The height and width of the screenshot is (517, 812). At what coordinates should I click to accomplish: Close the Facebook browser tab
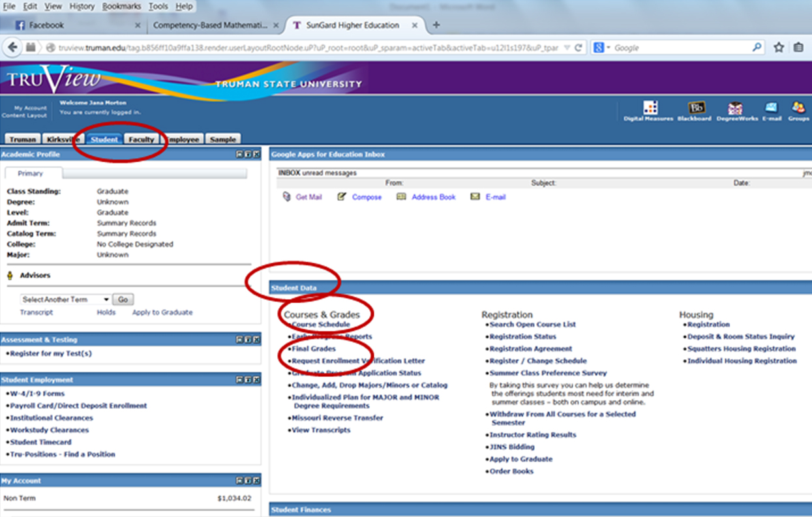(138, 25)
